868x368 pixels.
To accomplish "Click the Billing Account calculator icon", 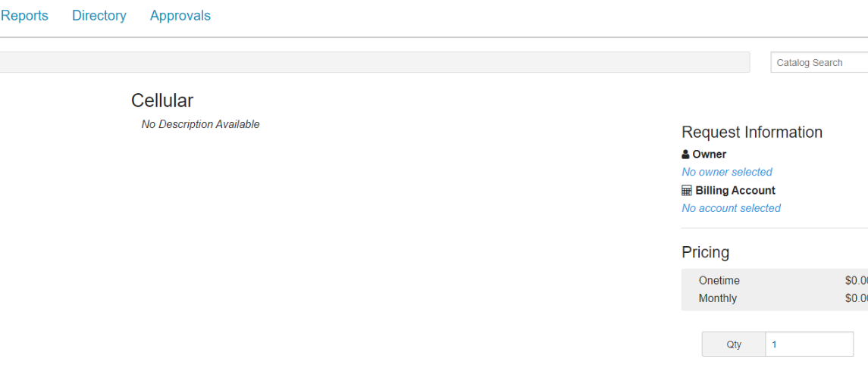I will (687, 191).
